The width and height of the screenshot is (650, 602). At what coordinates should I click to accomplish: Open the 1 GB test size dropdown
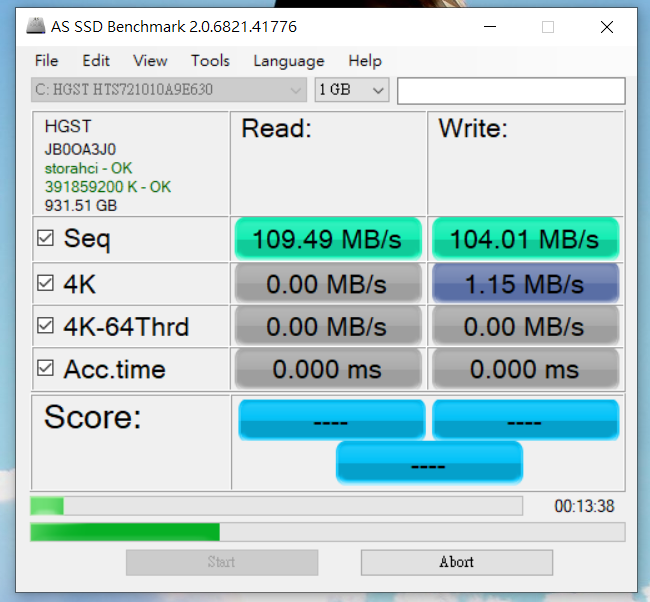click(x=352, y=90)
